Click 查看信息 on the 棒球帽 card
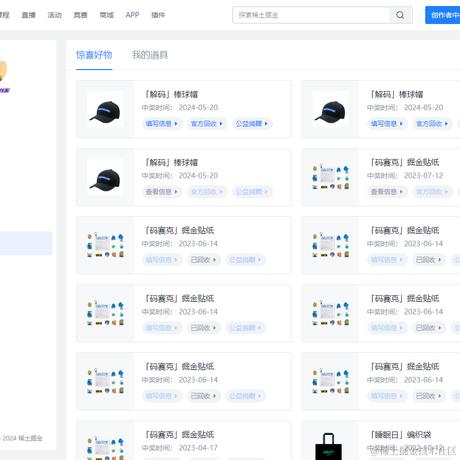Image resolution: width=460 pixels, height=460 pixels. click(x=162, y=192)
